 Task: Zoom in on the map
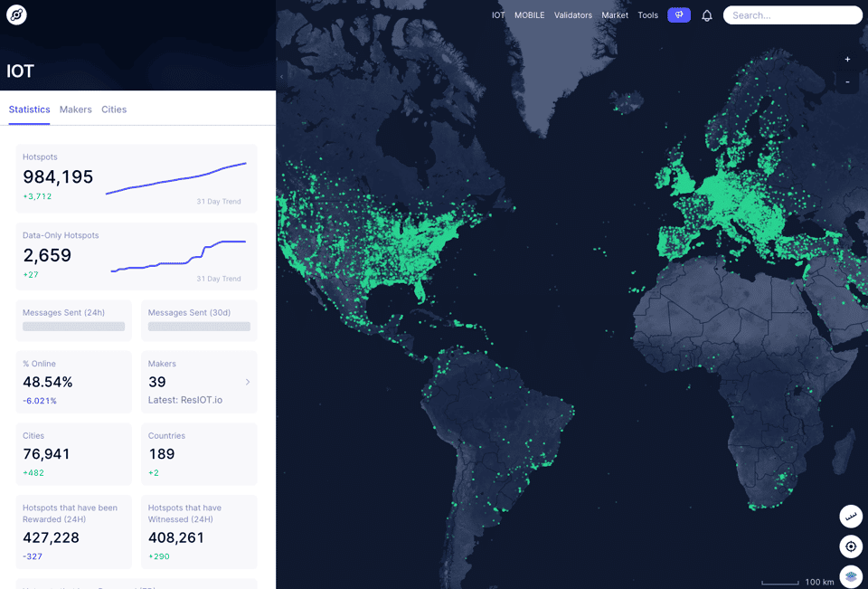coord(847,60)
